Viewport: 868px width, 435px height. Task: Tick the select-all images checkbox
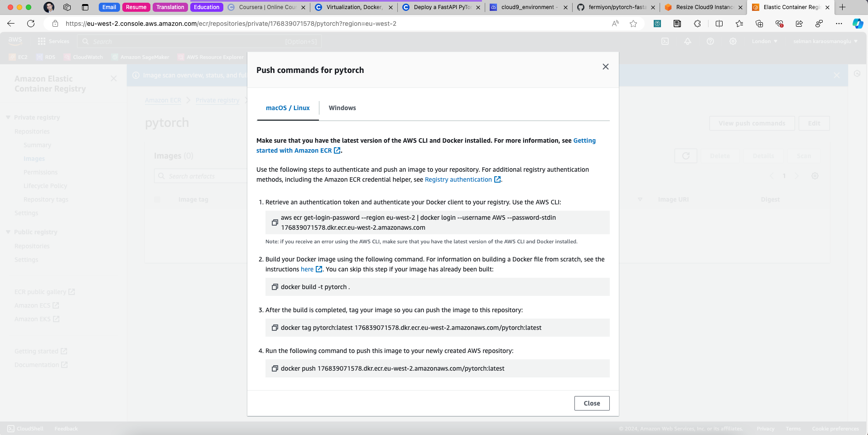(x=158, y=199)
